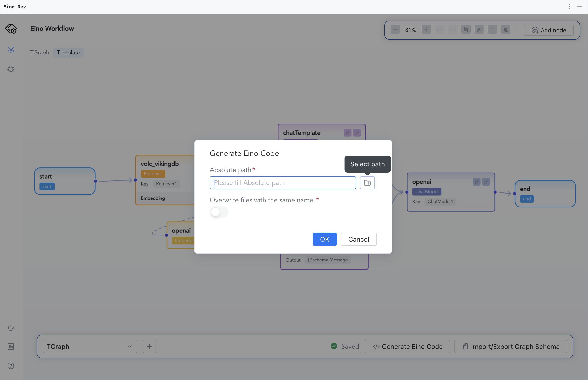This screenshot has height=380, width=588.
Task: Expand the TGraph dropdown selector
Action: (90, 347)
